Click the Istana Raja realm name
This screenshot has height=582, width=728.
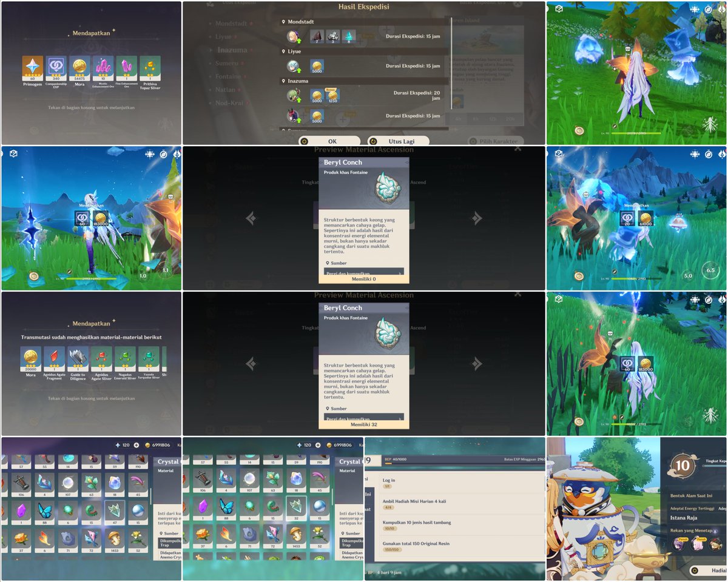click(x=683, y=518)
